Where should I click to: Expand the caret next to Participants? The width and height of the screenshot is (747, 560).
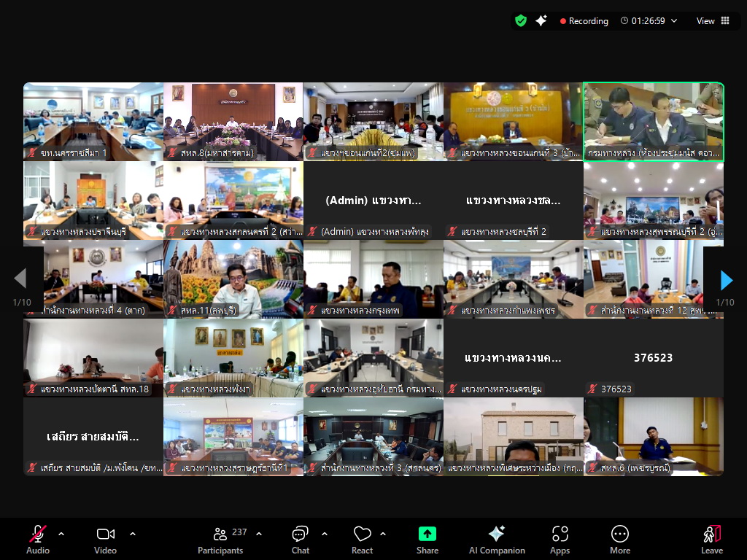259,534
